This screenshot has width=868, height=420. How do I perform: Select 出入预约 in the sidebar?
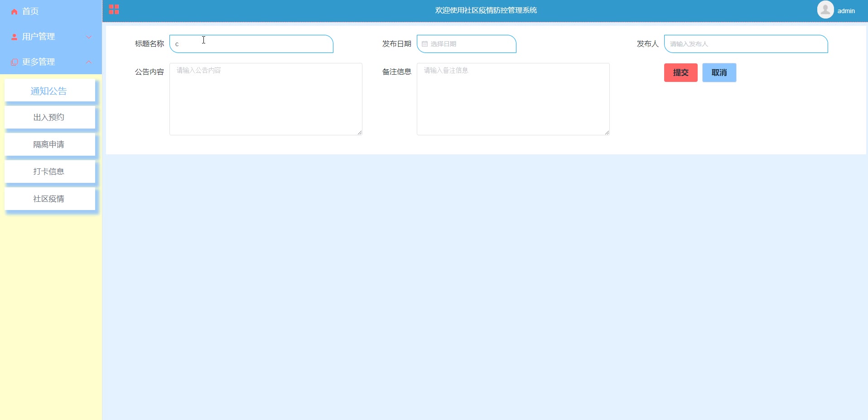point(50,118)
